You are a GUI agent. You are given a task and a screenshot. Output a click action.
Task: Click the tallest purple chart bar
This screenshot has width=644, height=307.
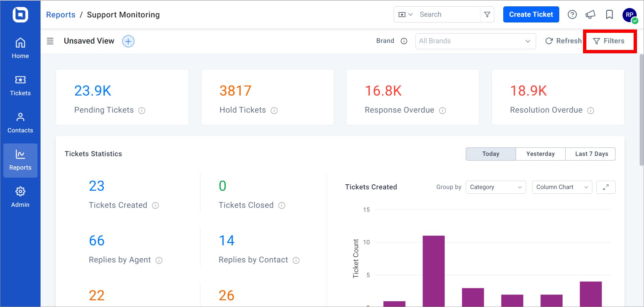point(434,271)
